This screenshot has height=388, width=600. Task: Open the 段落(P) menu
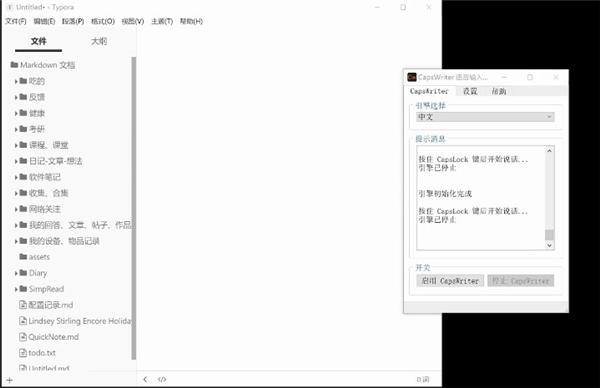tap(73, 21)
